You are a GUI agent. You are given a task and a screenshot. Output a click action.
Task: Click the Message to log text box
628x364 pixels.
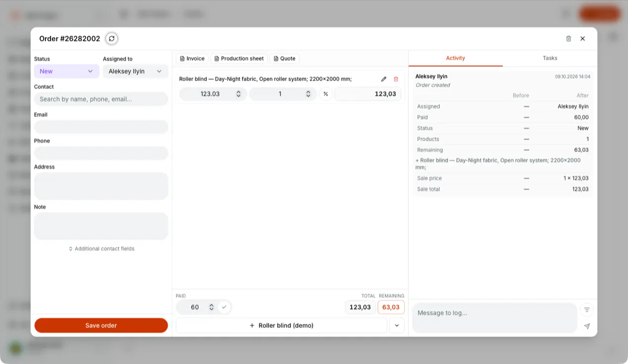(x=494, y=318)
